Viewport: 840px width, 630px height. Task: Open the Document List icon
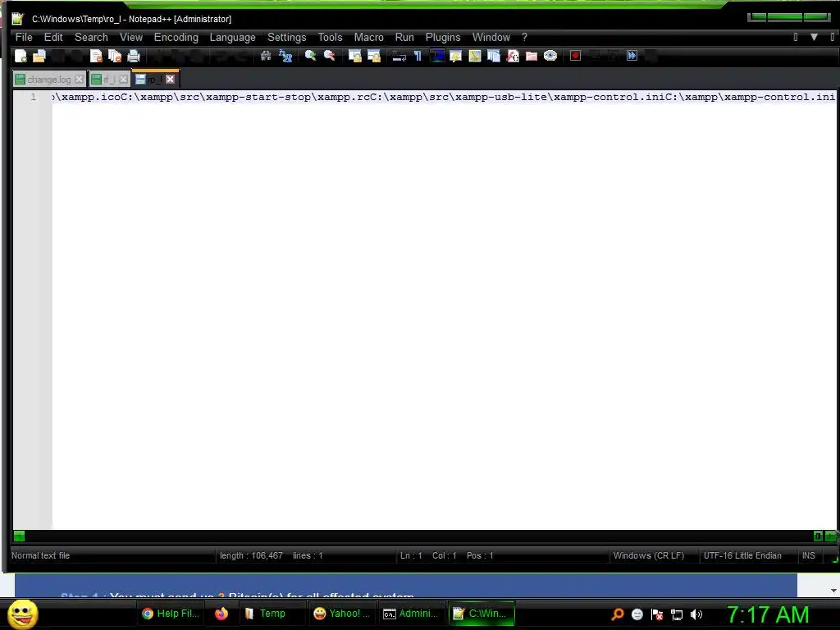[x=493, y=56]
